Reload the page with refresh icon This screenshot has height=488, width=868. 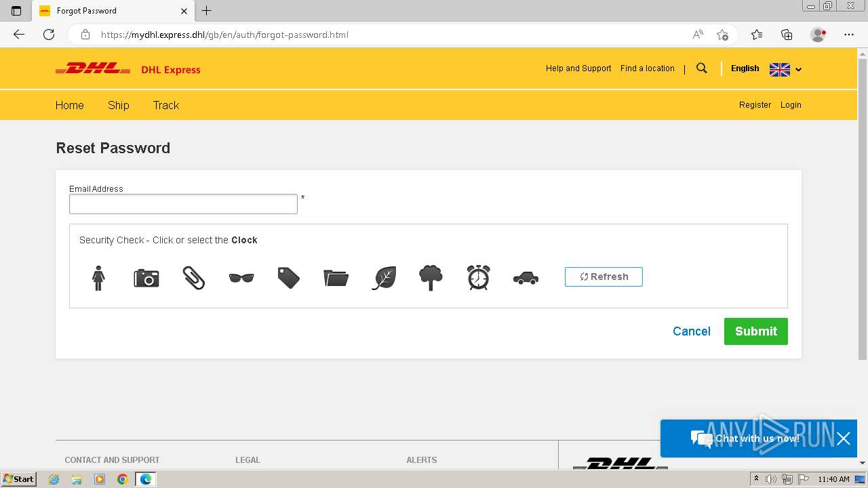tap(49, 35)
